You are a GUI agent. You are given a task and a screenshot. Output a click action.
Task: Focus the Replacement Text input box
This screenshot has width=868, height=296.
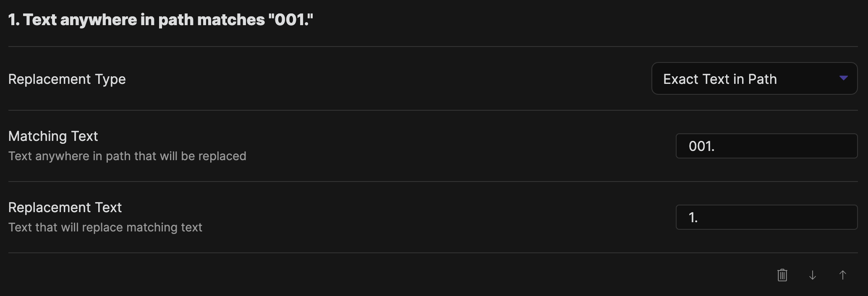click(x=766, y=217)
